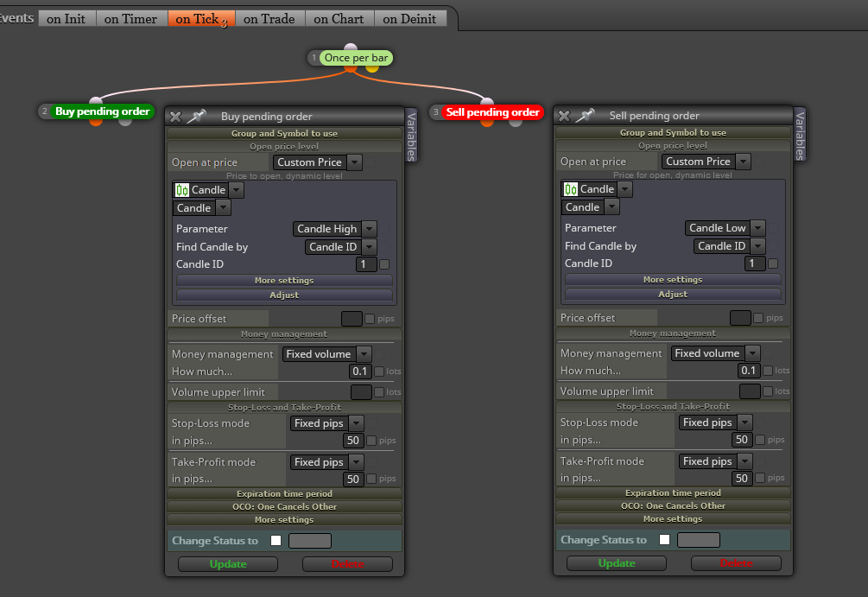Open Candle Low parameter dropdown

point(725,227)
